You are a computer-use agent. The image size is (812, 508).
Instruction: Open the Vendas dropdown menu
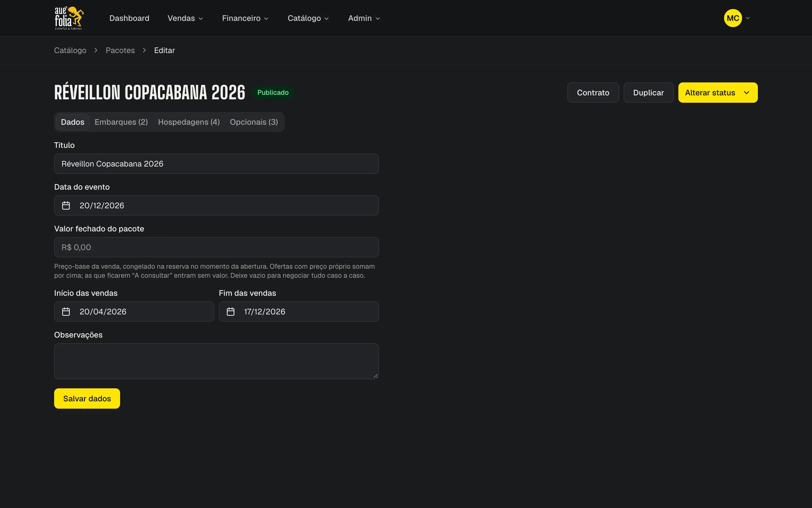(x=185, y=18)
